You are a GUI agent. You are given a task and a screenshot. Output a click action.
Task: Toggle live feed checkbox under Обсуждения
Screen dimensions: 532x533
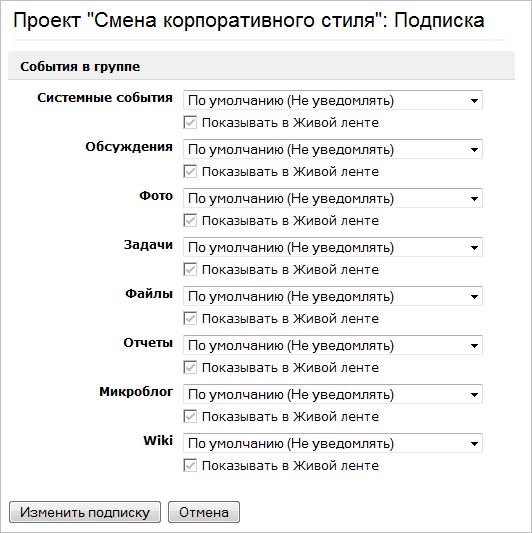(190, 171)
